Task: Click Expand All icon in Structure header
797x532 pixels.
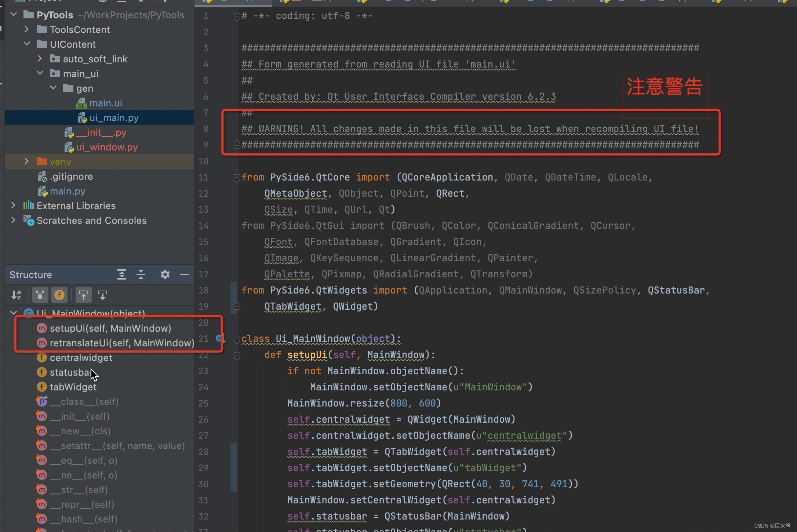Action: pyautogui.click(x=122, y=274)
